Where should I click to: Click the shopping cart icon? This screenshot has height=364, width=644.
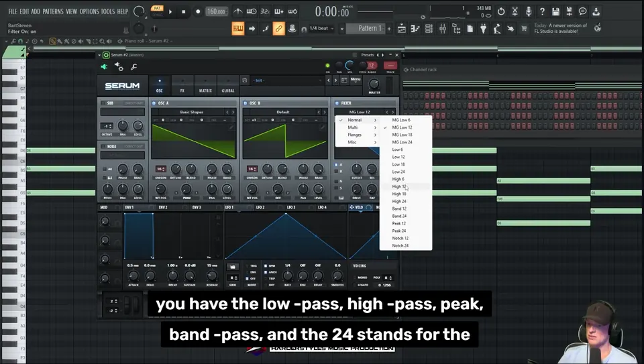pos(524,29)
